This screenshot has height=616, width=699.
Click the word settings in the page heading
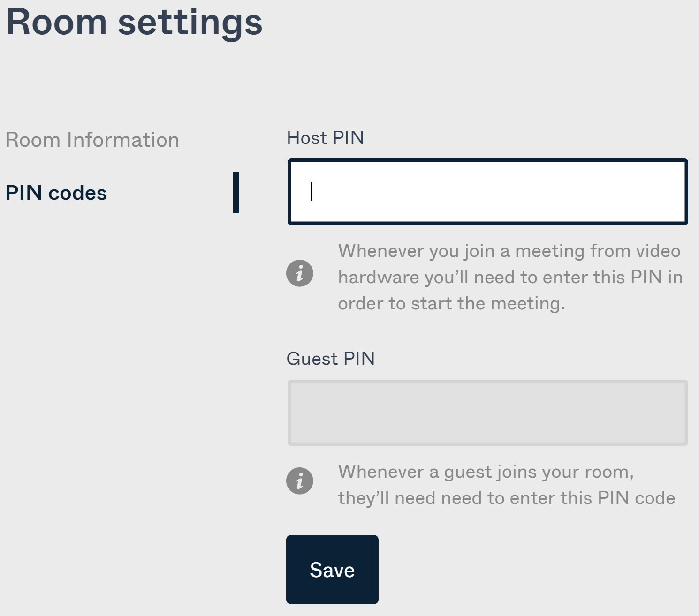point(190,23)
